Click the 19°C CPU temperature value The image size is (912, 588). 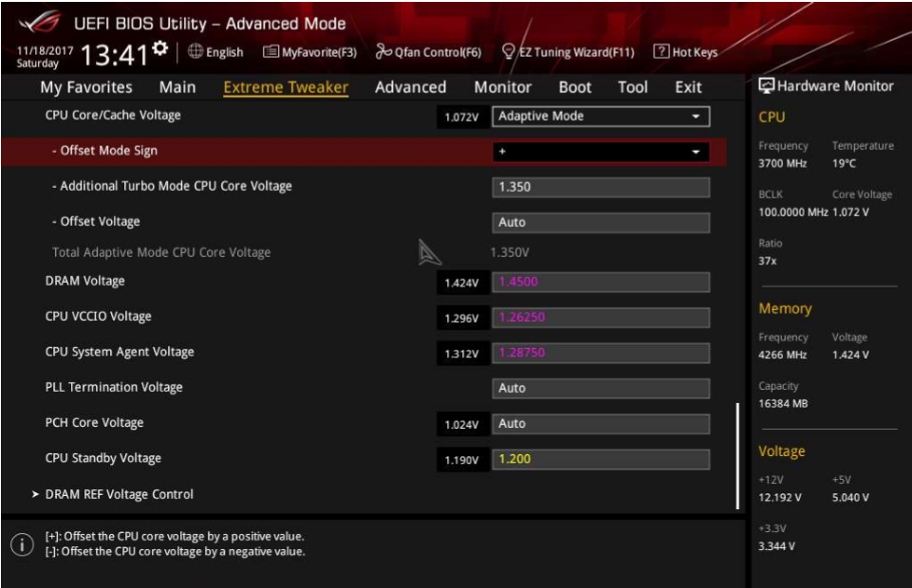[x=844, y=163]
